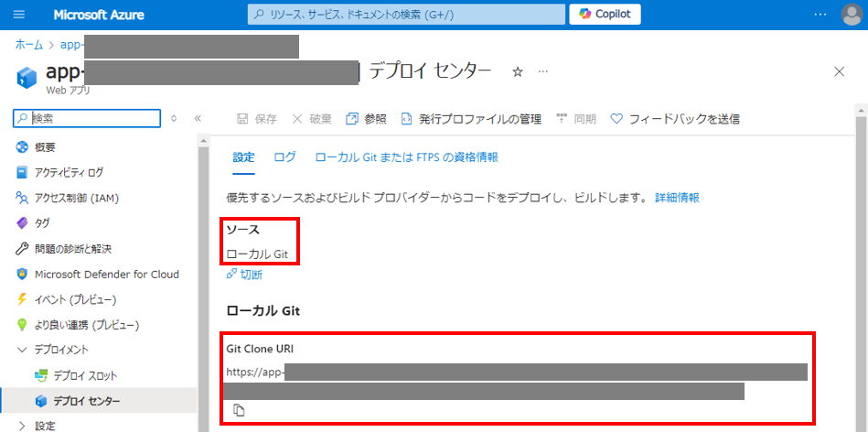Click the wrench icon for diagnostics
This screenshot has width=868, height=432.
pos(22,249)
